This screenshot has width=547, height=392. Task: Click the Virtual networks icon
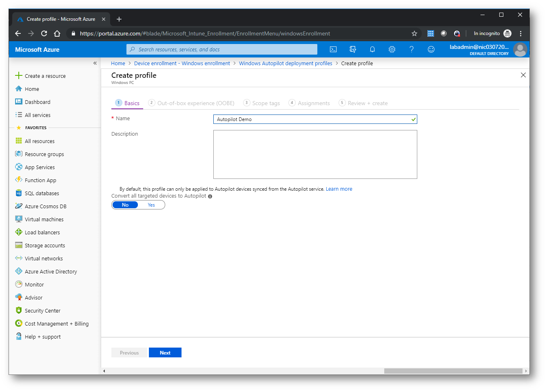[19, 258]
